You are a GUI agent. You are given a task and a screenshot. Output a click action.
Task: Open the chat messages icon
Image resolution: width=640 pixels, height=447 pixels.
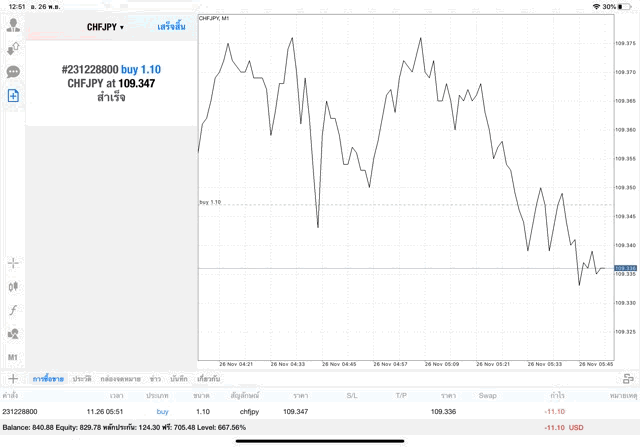[13, 72]
